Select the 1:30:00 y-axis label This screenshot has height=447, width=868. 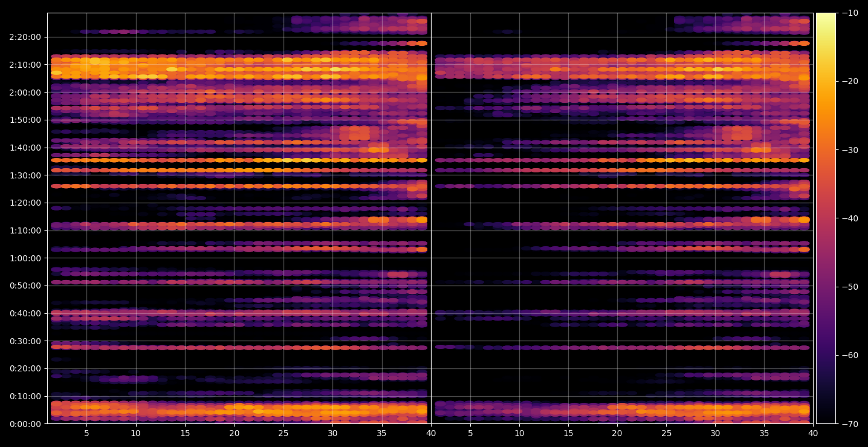coord(25,175)
